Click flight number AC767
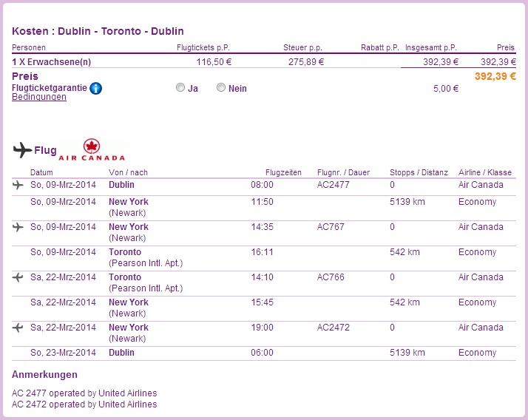The width and height of the screenshot is (528, 420). (331, 227)
